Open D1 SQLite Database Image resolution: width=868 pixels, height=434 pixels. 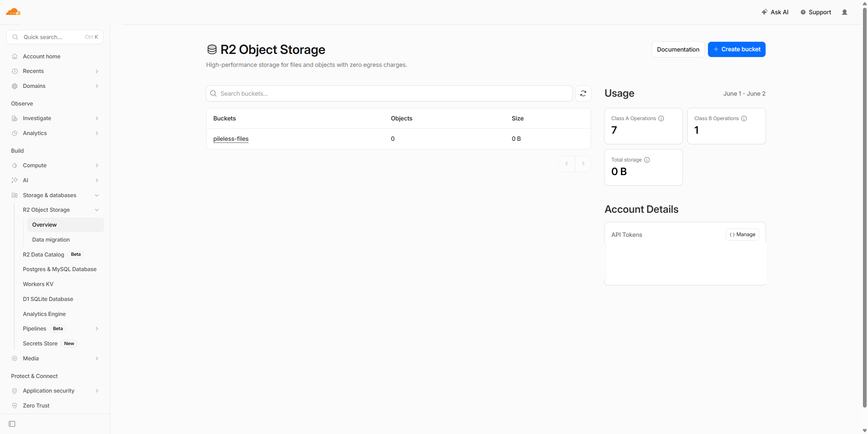(48, 299)
